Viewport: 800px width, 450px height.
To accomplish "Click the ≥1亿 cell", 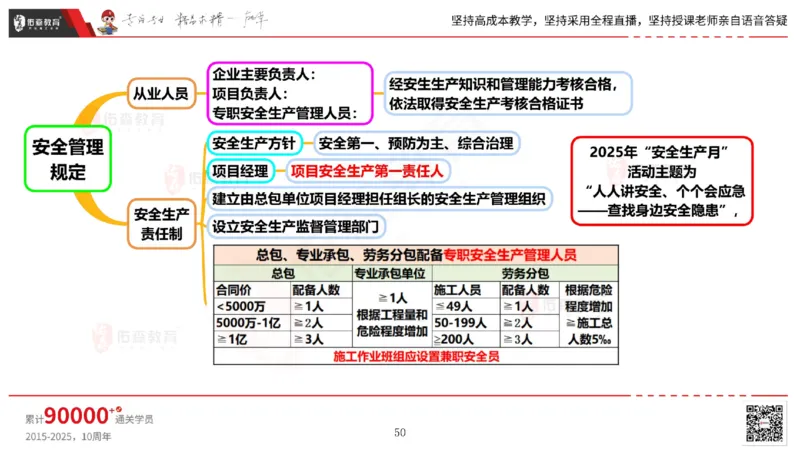I will click(x=252, y=339).
